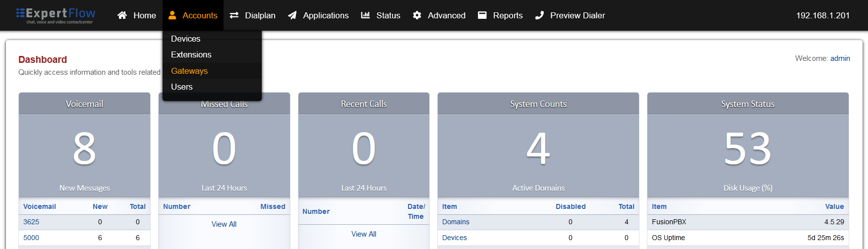The image size is (868, 249).
Task: Click the Applications paper plane icon
Action: click(292, 15)
